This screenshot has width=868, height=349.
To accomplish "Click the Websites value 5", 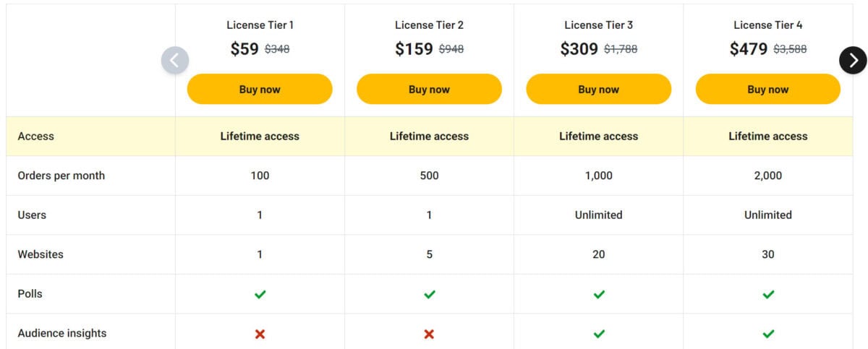I will click(429, 254).
